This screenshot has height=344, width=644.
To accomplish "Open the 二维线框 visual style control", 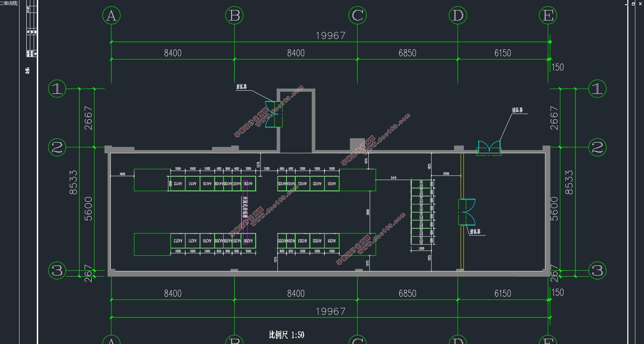I will point(9,3).
